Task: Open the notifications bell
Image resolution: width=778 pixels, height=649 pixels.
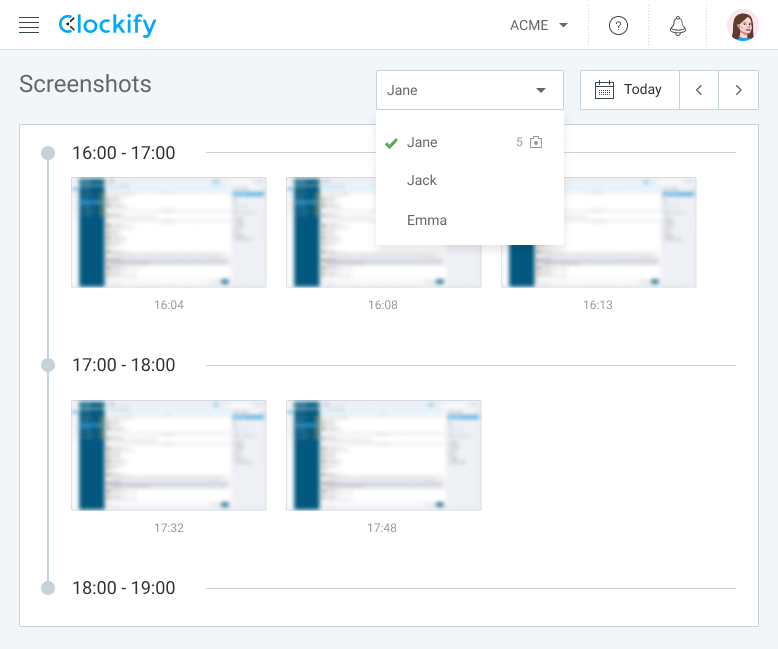Action: click(x=678, y=26)
